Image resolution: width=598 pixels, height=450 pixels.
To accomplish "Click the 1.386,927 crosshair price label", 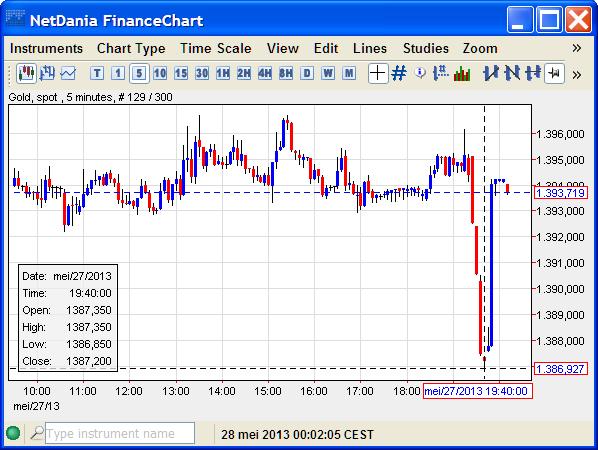I will pyautogui.click(x=560, y=369).
